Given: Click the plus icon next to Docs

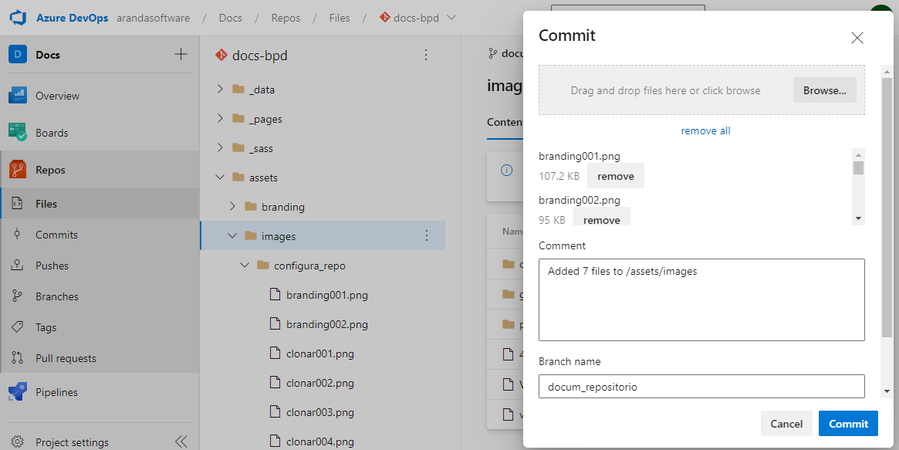Looking at the screenshot, I should (181, 55).
